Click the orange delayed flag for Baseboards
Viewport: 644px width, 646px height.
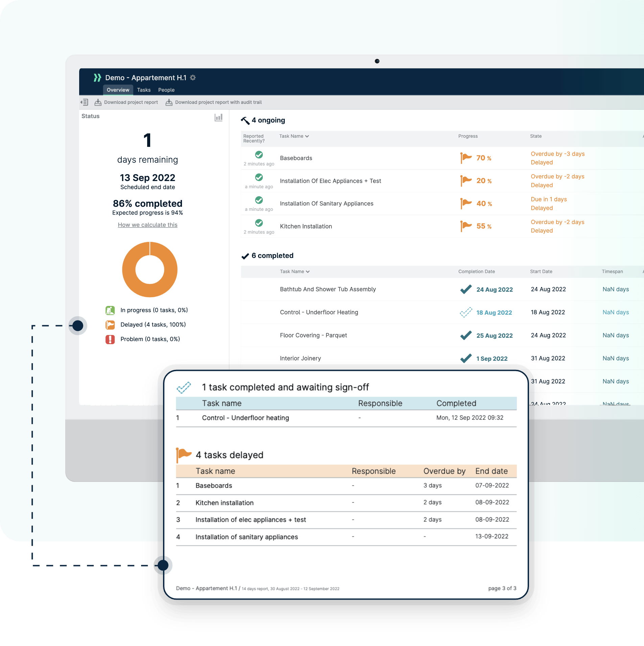click(x=466, y=158)
